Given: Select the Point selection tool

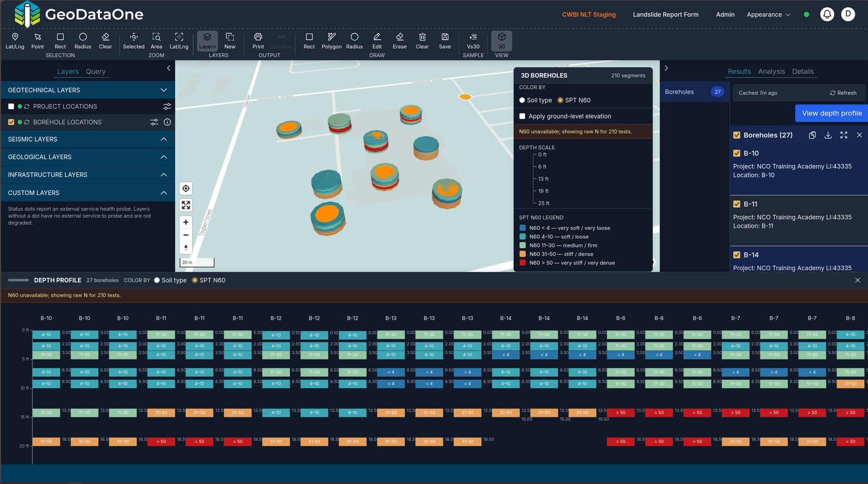Looking at the screenshot, I should click(37, 41).
